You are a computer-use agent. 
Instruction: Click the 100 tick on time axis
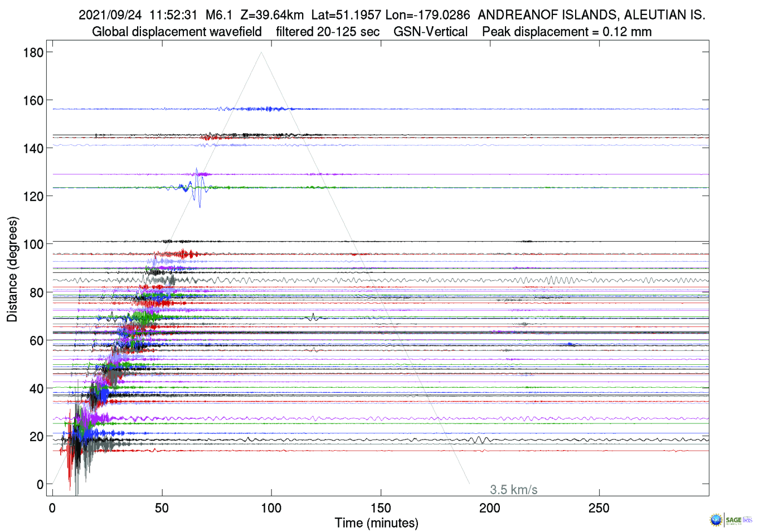(271, 507)
